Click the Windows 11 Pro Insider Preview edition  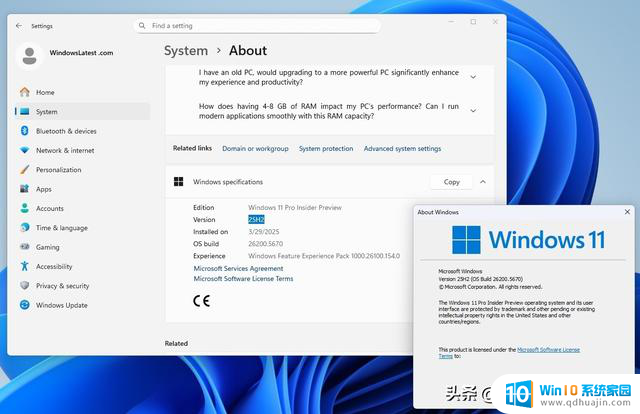[x=295, y=207]
